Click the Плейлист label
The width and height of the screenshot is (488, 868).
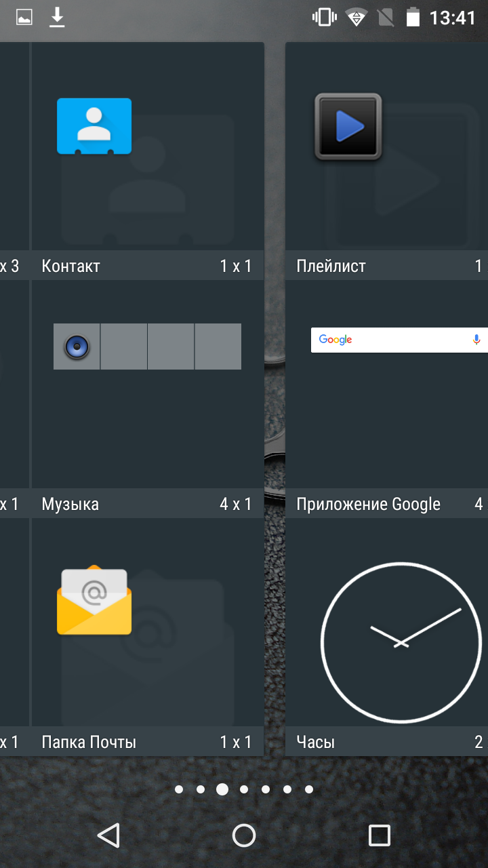[x=331, y=266]
